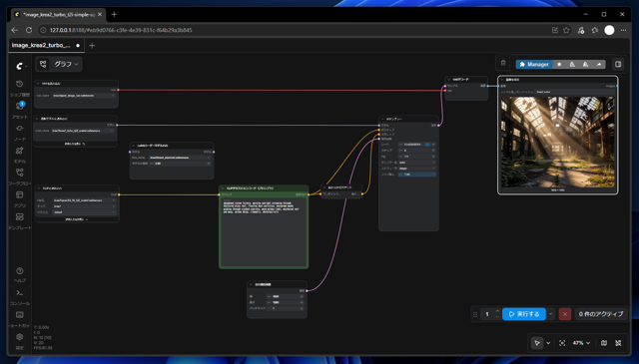The image size is (639, 364).
Task: Open the グラフ mode dropdown
Action: click(66, 64)
